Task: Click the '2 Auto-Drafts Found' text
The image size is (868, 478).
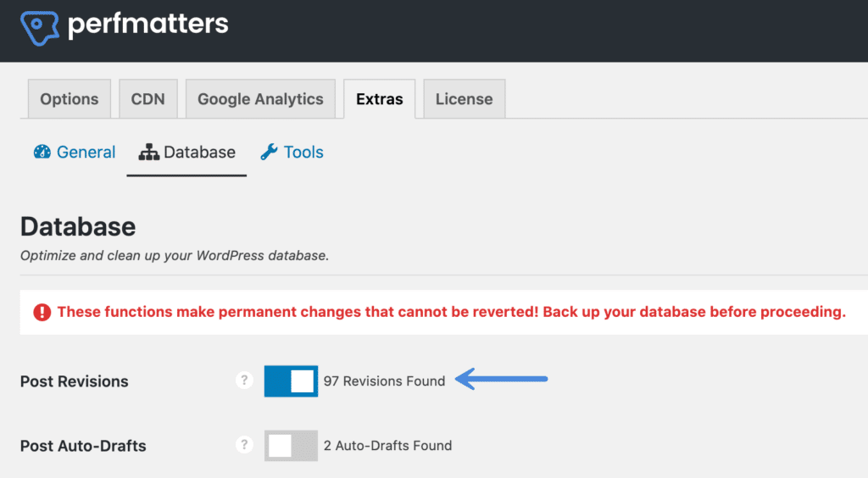Action: click(x=387, y=445)
